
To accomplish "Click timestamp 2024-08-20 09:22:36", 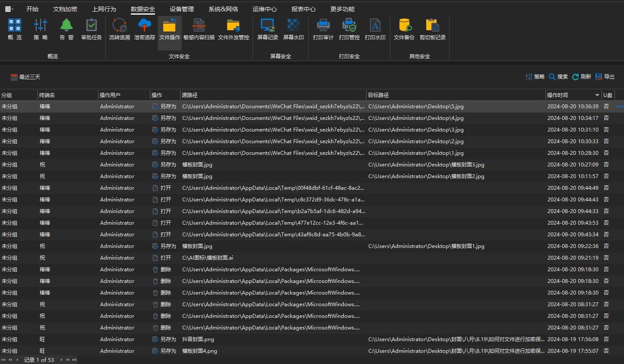I will point(573,246).
